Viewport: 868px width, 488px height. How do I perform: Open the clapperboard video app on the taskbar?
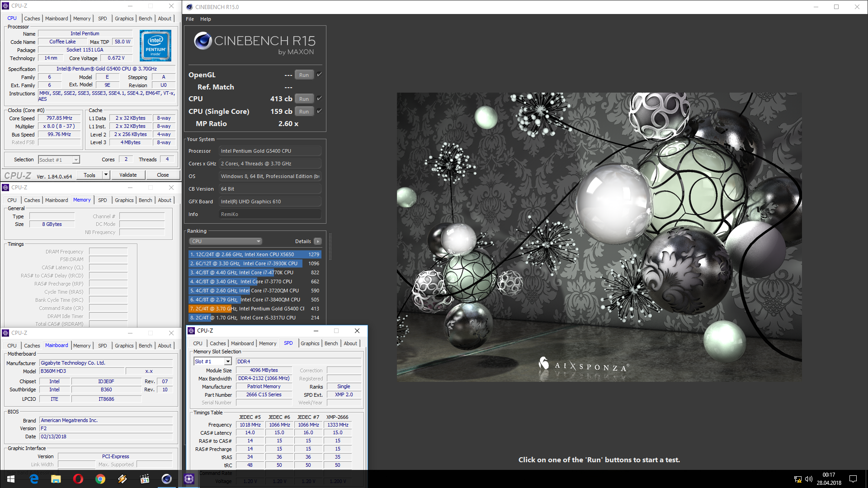tap(145, 479)
